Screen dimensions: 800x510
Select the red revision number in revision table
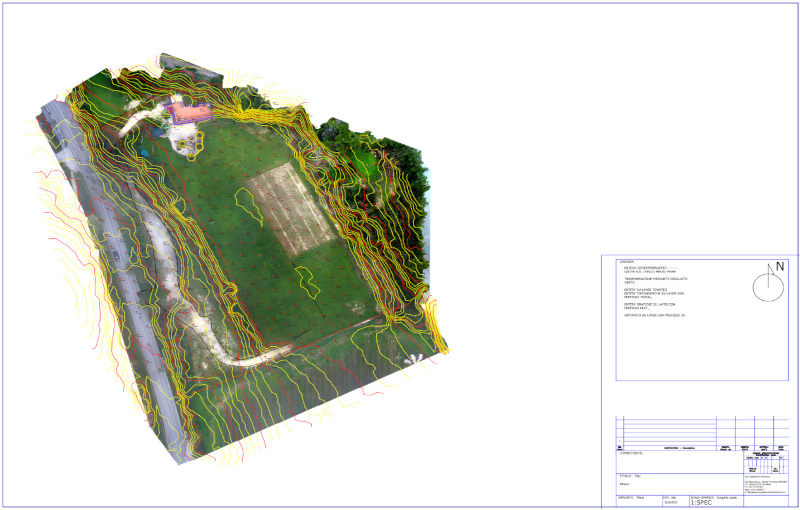coord(620,441)
